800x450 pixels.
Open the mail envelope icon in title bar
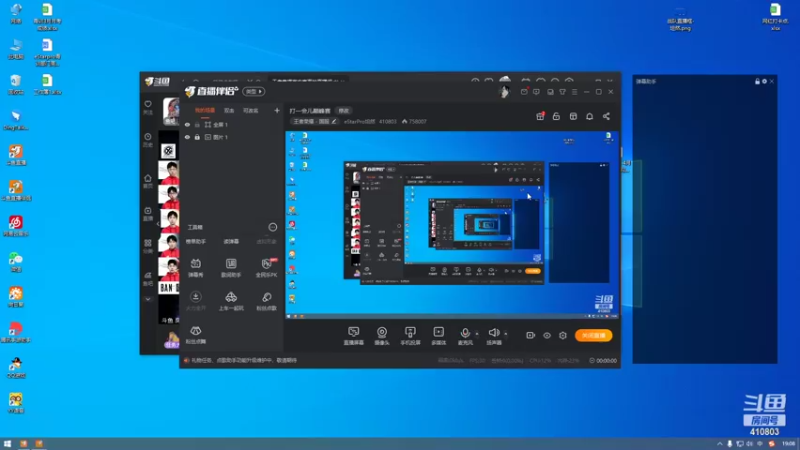coord(524,92)
